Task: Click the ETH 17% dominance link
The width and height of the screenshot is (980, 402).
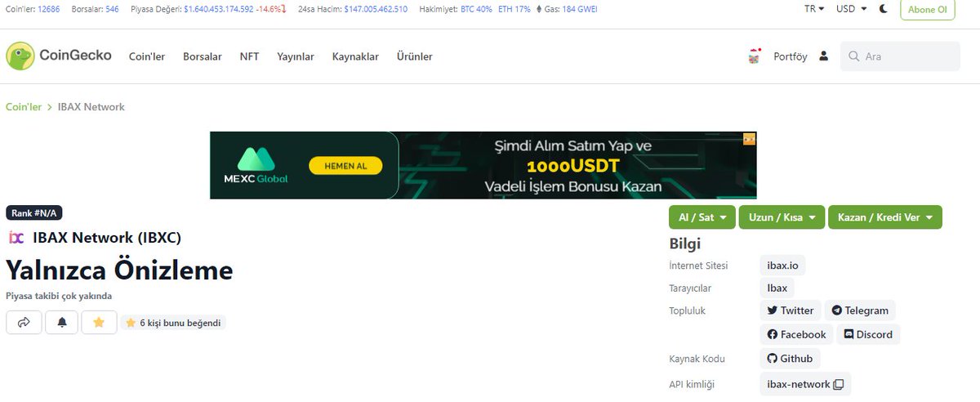Action: point(514,9)
